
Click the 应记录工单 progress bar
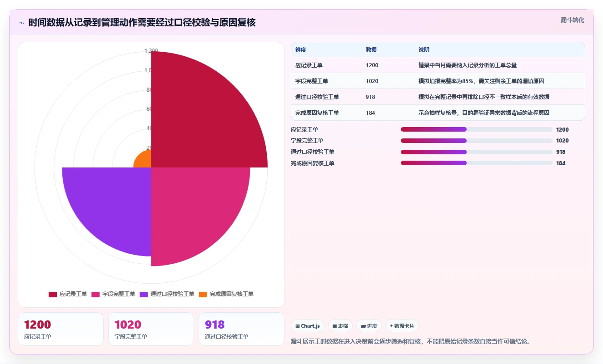477,129
